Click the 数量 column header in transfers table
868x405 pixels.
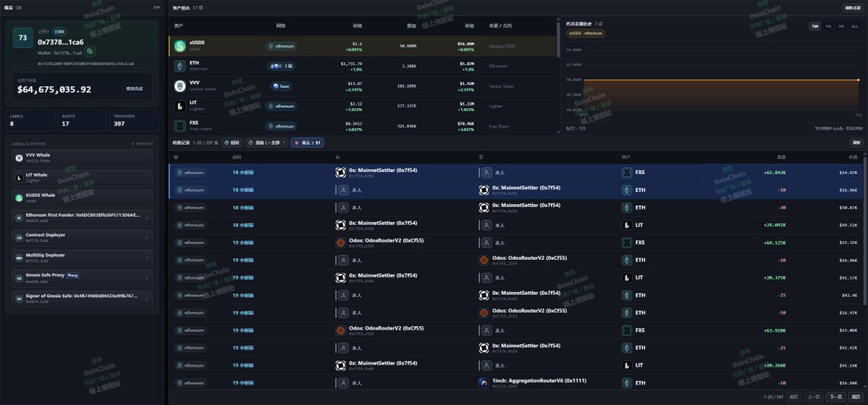coord(781,156)
